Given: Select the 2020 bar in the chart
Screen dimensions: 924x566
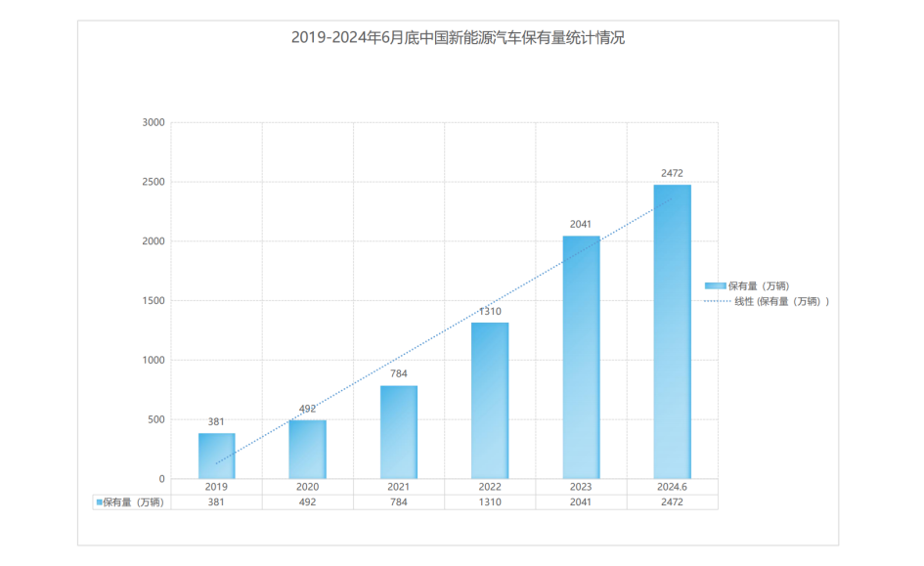Looking at the screenshot, I should [308, 450].
